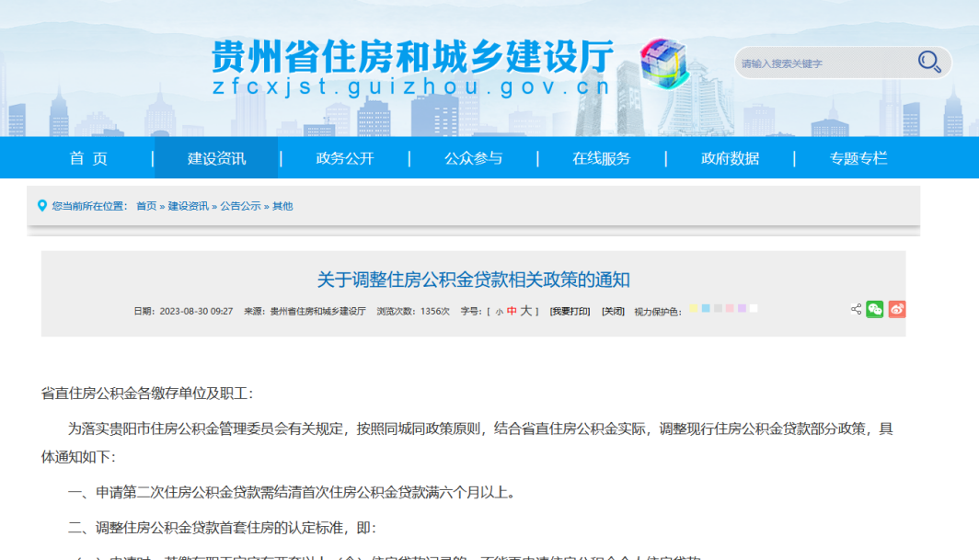Image resolution: width=979 pixels, height=560 pixels.
Task: Choose the yellow eye-protection color swatch
Action: pos(694,309)
